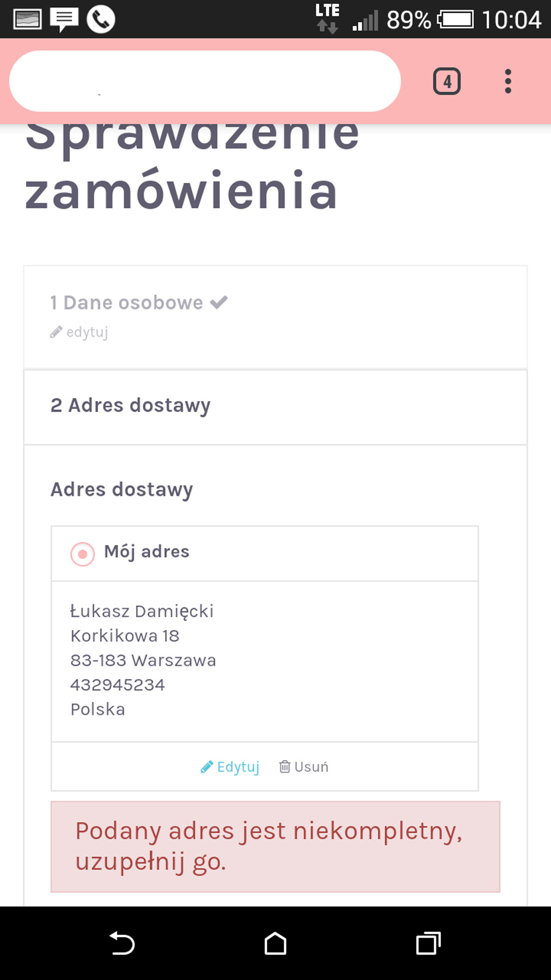Image resolution: width=551 pixels, height=980 pixels.
Task: Tap the message notification status icon
Action: click(x=63, y=19)
